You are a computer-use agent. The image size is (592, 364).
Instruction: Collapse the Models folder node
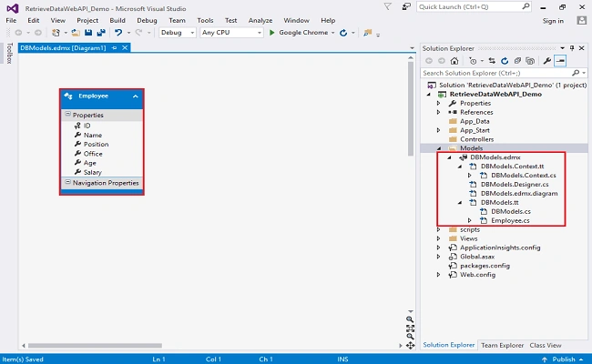coord(439,148)
